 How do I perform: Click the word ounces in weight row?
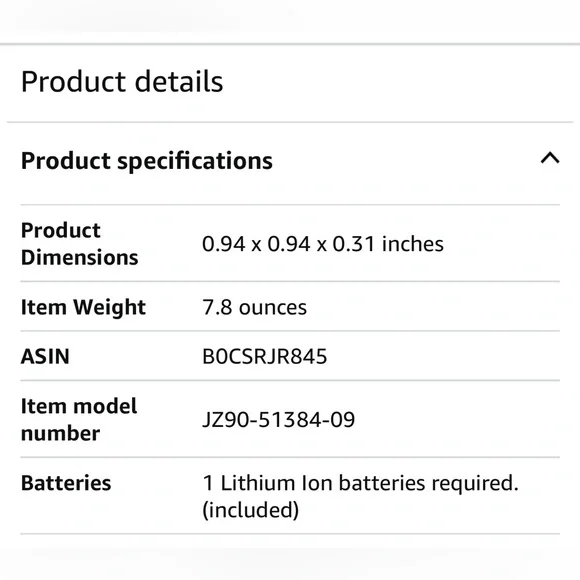pyautogui.click(x=273, y=308)
